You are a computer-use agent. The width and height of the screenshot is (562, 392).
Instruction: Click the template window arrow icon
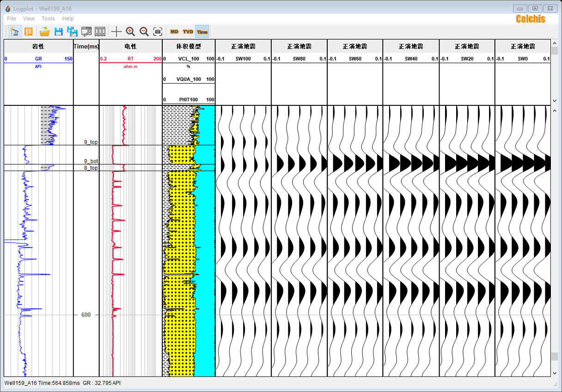(86, 31)
